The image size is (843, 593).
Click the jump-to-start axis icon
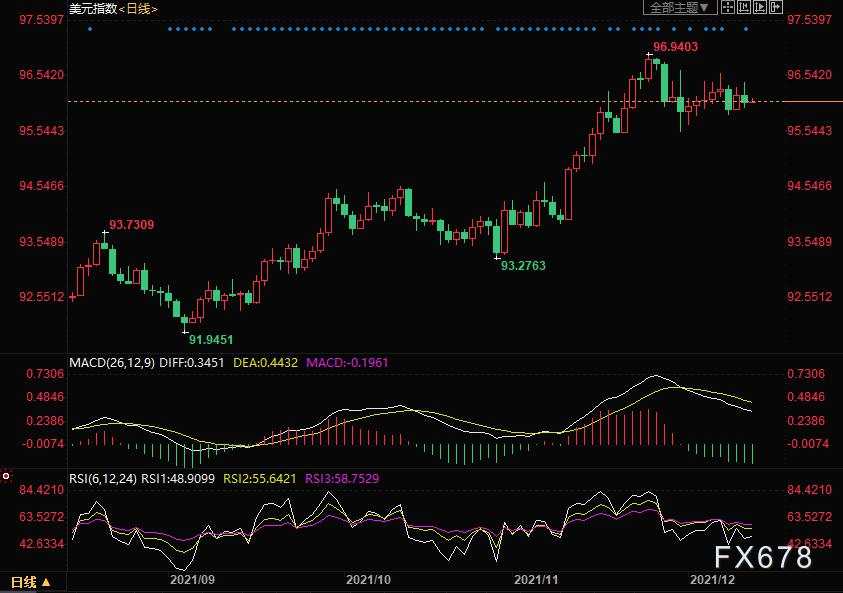[x=744, y=7]
